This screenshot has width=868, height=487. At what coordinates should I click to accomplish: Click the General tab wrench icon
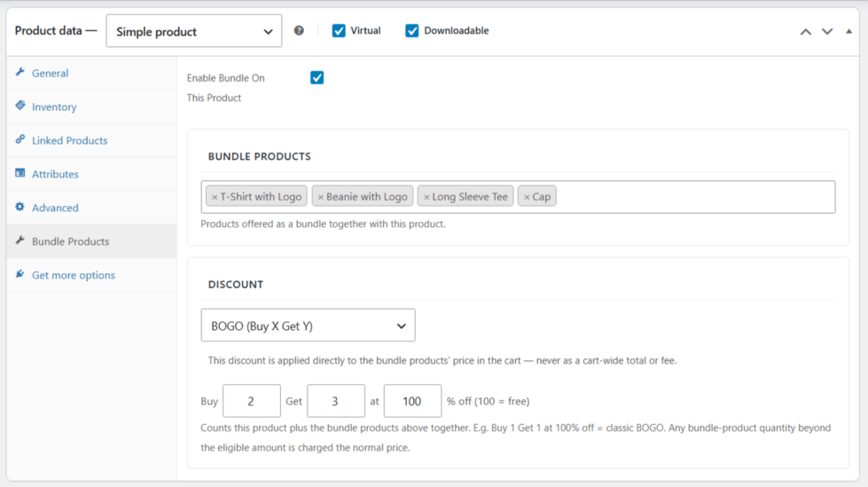20,72
